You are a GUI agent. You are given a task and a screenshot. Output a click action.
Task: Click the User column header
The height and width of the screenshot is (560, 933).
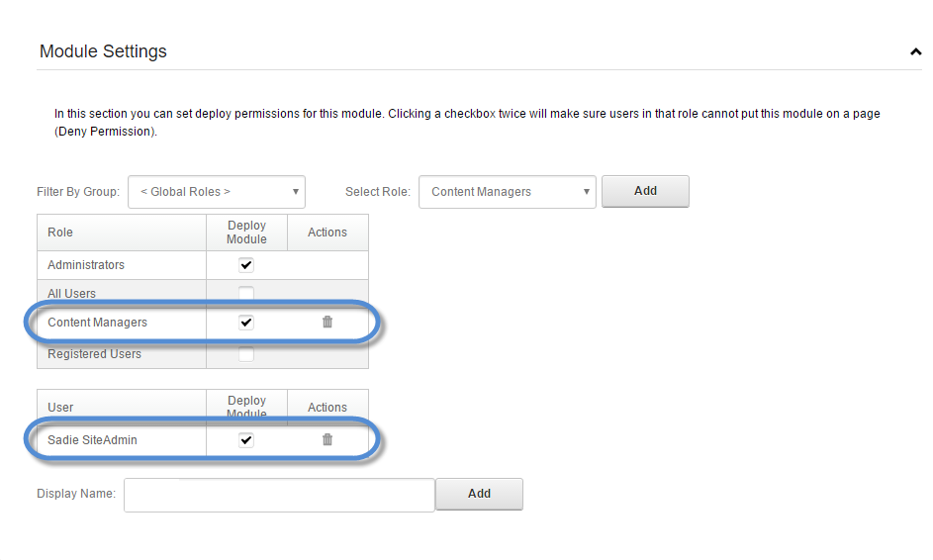pyautogui.click(x=60, y=408)
